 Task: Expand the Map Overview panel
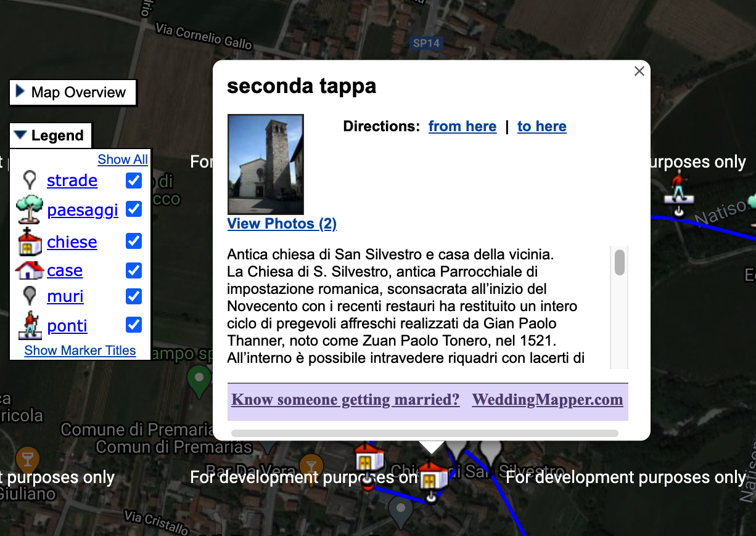pos(72,92)
